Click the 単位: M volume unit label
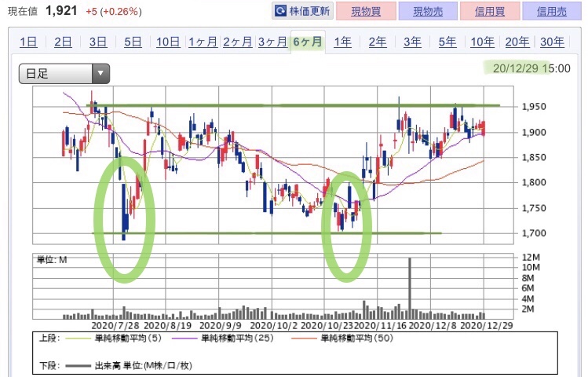This screenshot has height=377, width=588. pyautogui.click(x=52, y=260)
